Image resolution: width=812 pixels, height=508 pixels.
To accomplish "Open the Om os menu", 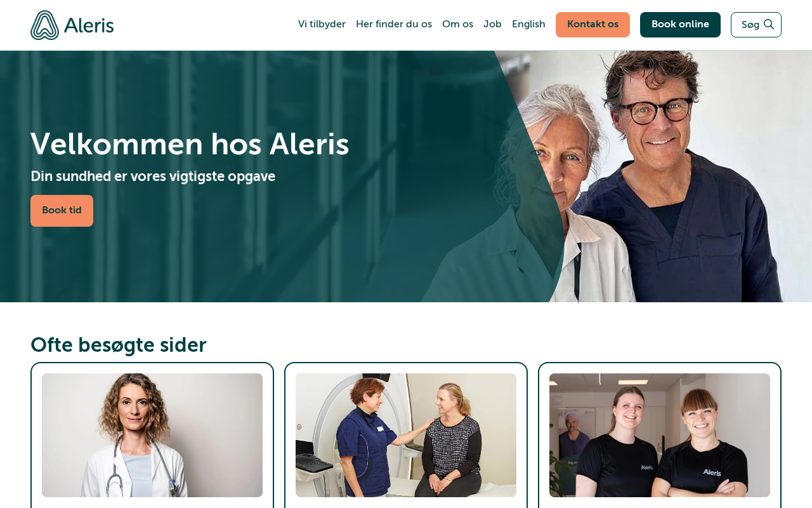I will tap(457, 24).
